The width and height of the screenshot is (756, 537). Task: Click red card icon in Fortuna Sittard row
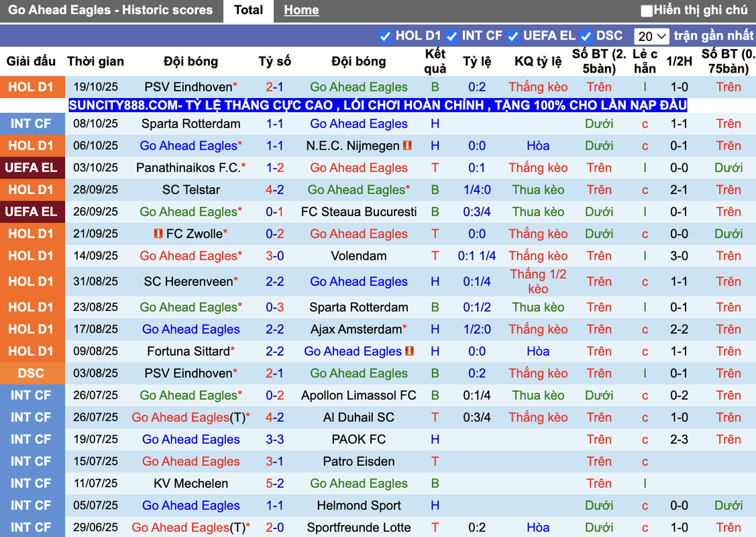(409, 351)
